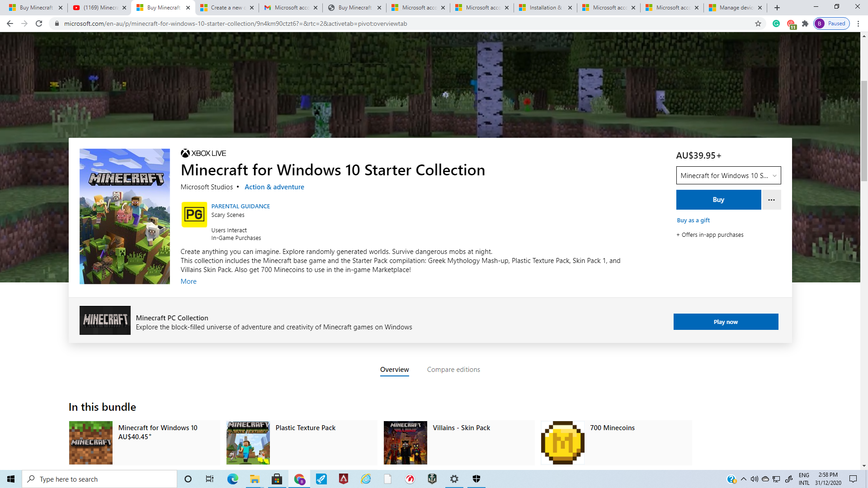The image size is (868, 488).
Task: Click the Minecraft PC Collection logo
Action: point(105,320)
